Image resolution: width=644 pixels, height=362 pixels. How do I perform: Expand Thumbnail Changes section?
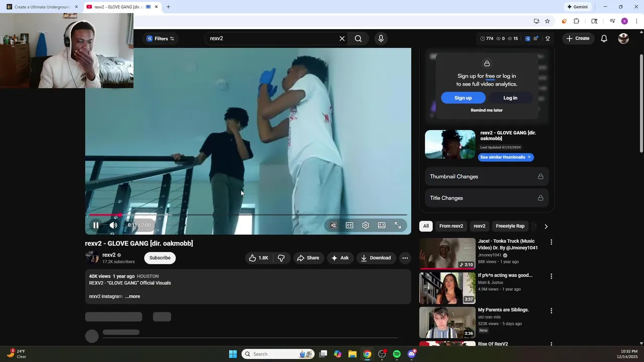pos(487,176)
